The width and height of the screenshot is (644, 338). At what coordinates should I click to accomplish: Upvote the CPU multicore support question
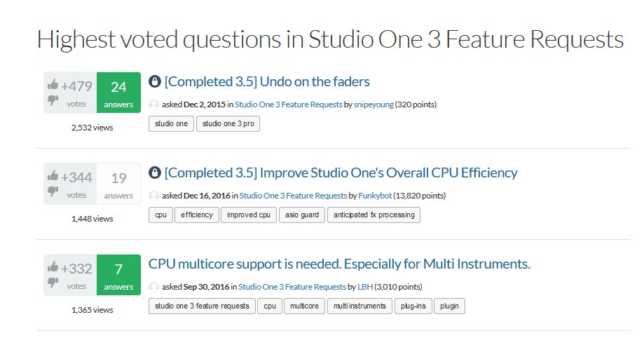[x=53, y=267]
